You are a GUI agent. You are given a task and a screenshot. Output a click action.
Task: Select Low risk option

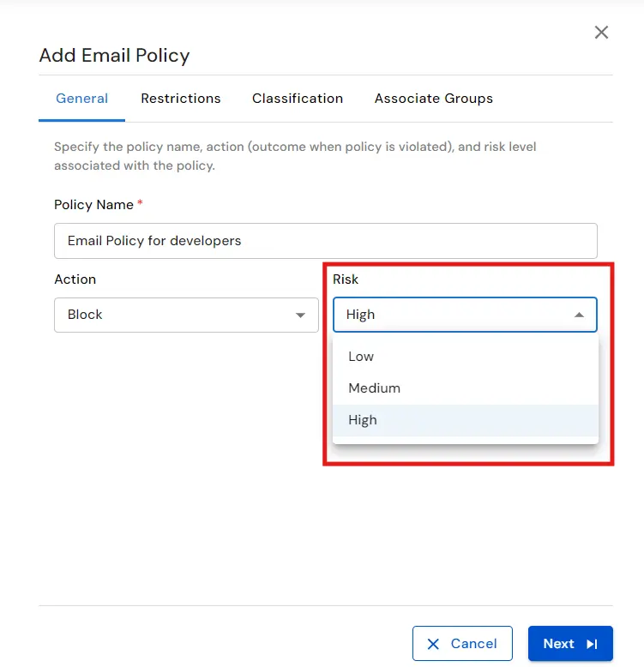coord(466,357)
